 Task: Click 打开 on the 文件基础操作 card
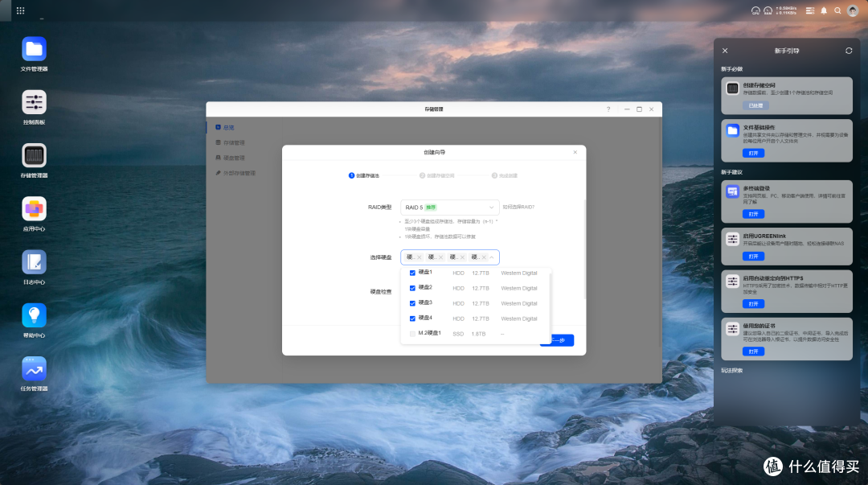point(753,153)
